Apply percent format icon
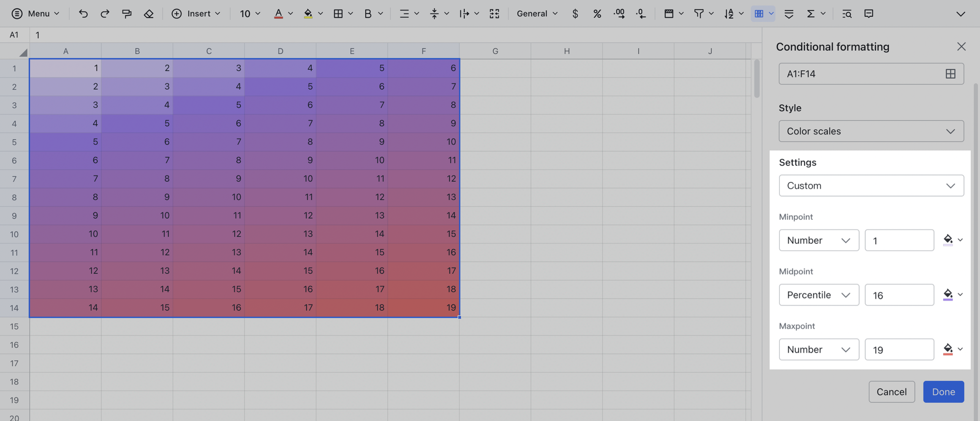Viewport: 980px width, 421px height. [597, 14]
